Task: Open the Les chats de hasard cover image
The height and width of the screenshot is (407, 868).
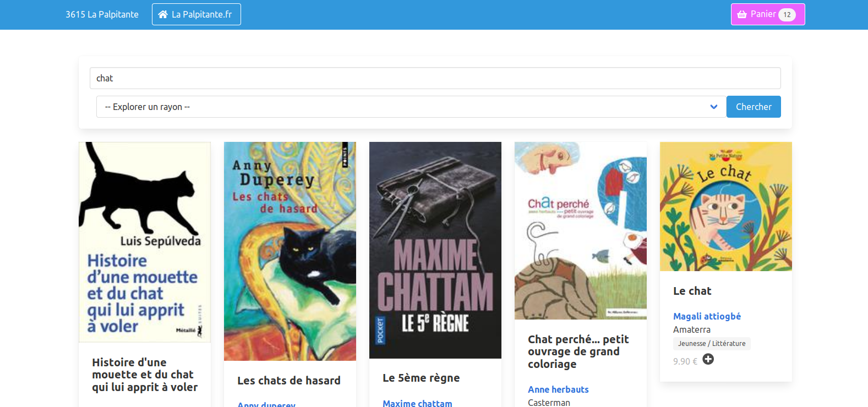Action: pyautogui.click(x=290, y=251)
